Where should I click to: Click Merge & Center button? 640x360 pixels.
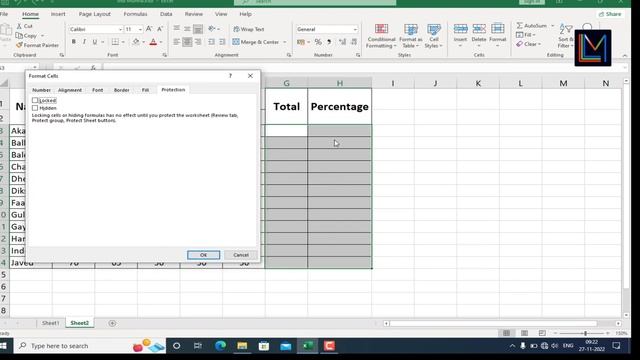point(256,42)
